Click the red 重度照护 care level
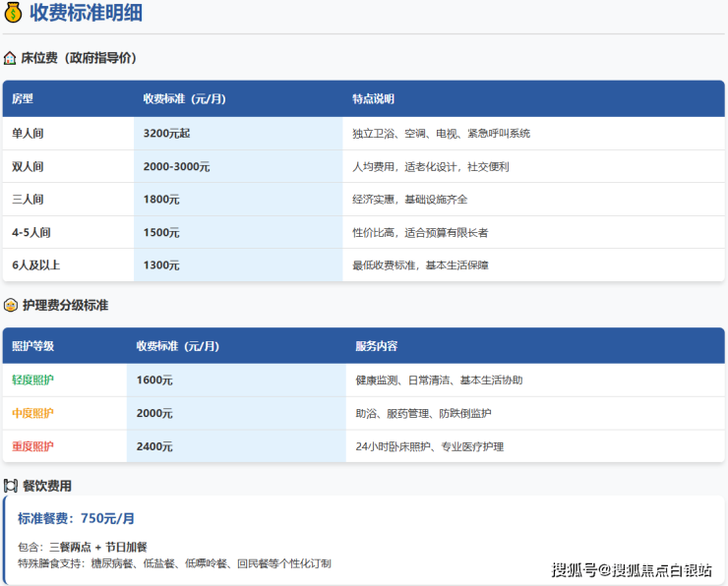The image size is (728, 586). click(32, 446)
